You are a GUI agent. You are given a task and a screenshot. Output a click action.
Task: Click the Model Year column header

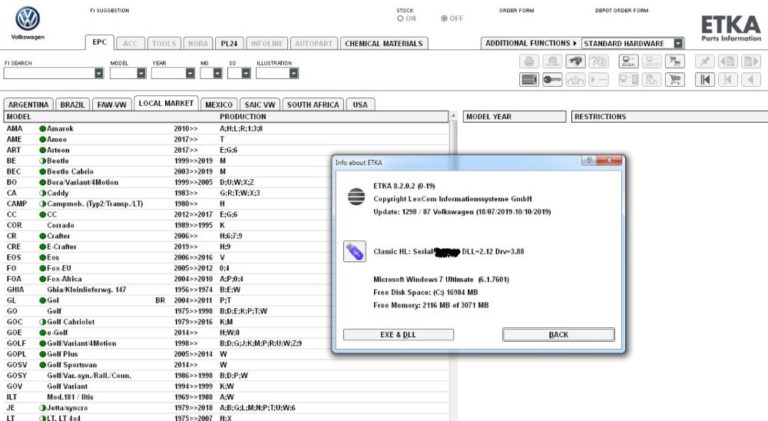click(x=514, y=117)
